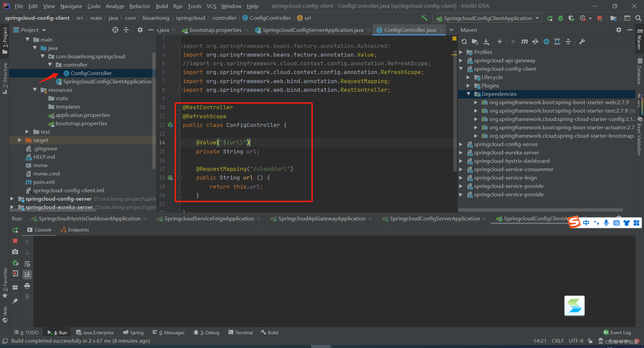Locate current file in Project view
Image resolution: width=644 pixels, height=348 pixels.
(115, 30)
